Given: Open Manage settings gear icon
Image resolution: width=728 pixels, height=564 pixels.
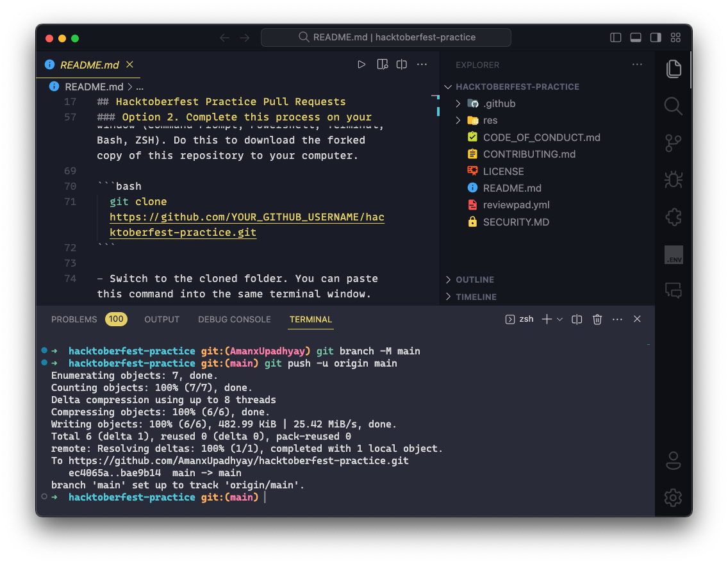Looking at the screenshot, I should click(x=673, y=498).
